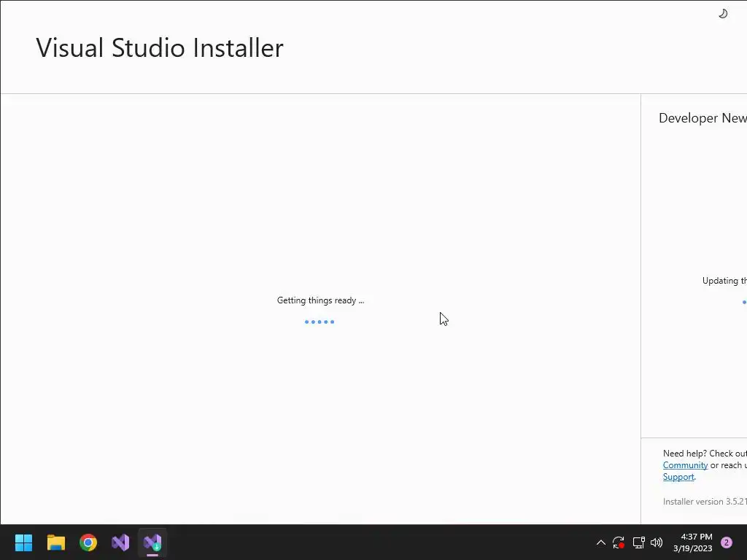Screen dimensions: 747x560
Task: Click the Installer version text
Action: pyautogui.click(x=705, y=502)
